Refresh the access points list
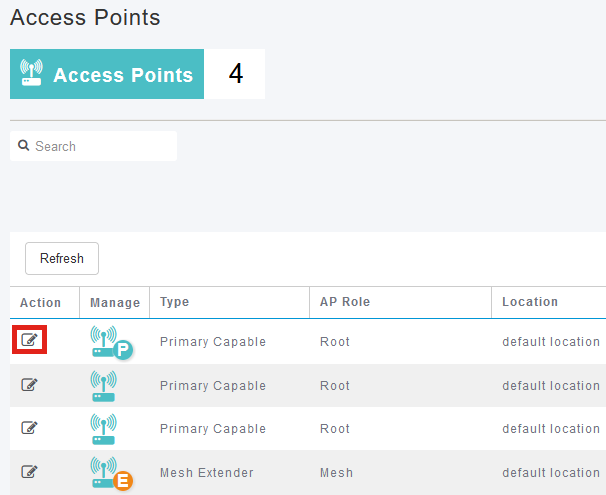606x495 pixels. (62, 258)
